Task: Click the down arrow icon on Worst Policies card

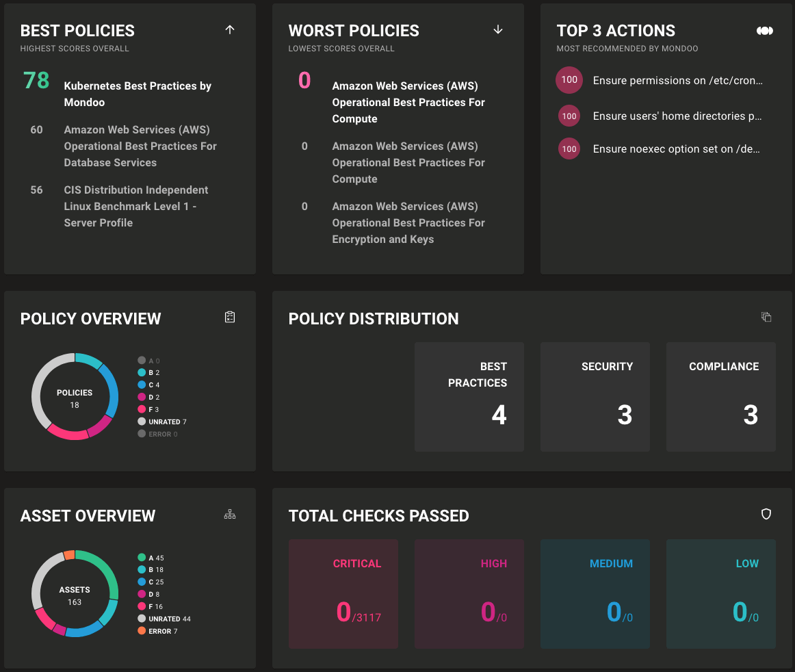Action: click(498, 29)
